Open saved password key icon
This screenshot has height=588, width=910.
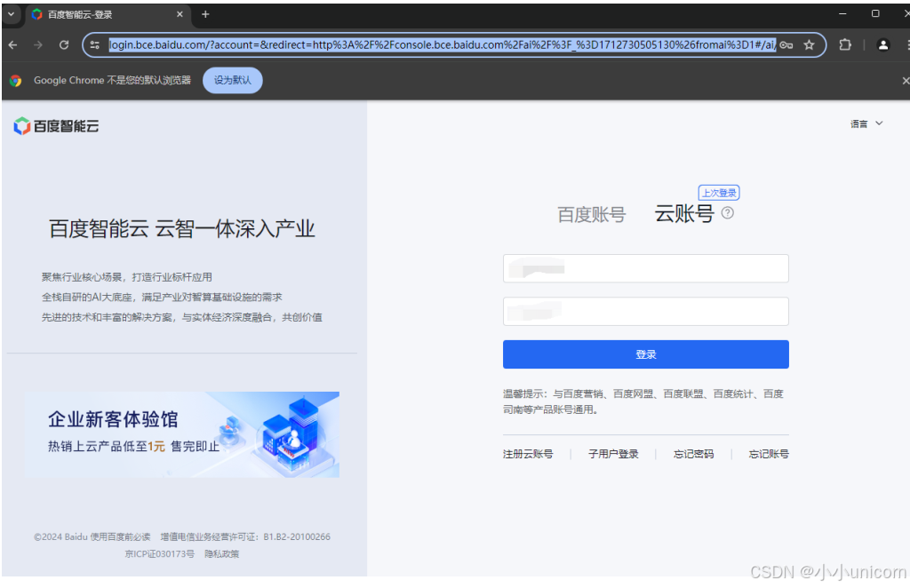(786, 44)
